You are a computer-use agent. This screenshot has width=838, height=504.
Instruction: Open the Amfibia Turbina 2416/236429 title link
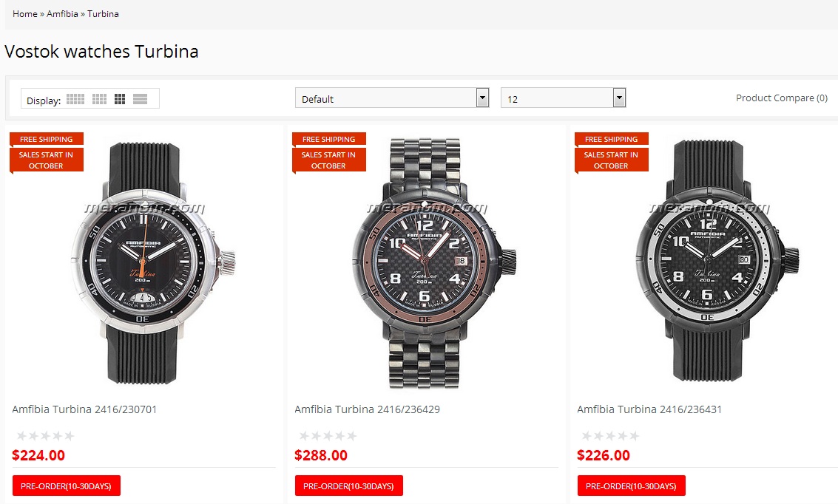point(367,409)
